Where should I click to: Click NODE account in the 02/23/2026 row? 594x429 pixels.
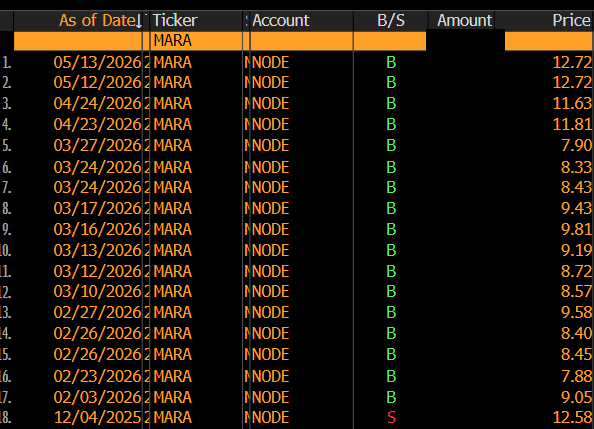[270, 376]
